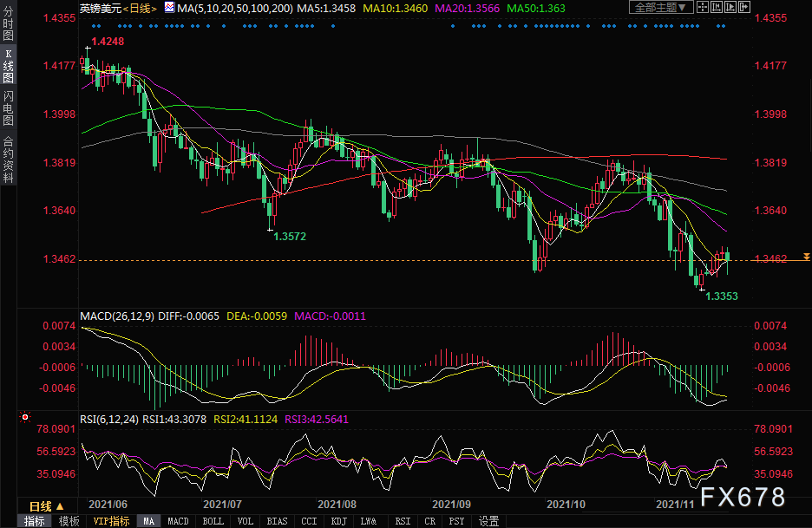This screenshot has width=812, height=528.
Task: Click the 设置 settings button
Action: (488, 521)
